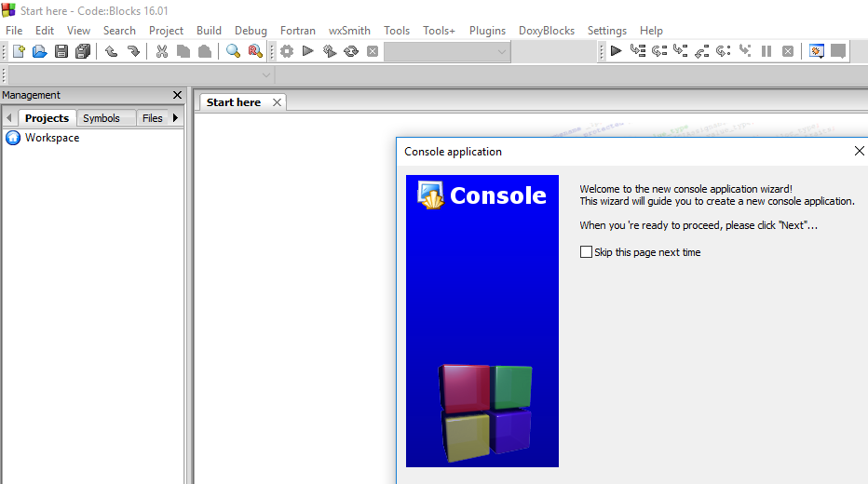Click the Rebuild icon
Viewport: 868px width, 484px height.
(351, 51)
